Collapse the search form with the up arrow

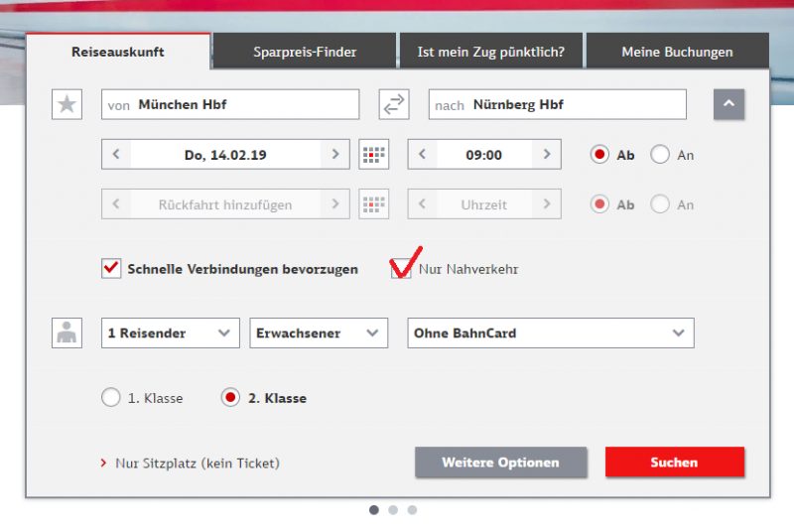pos(728,104)
